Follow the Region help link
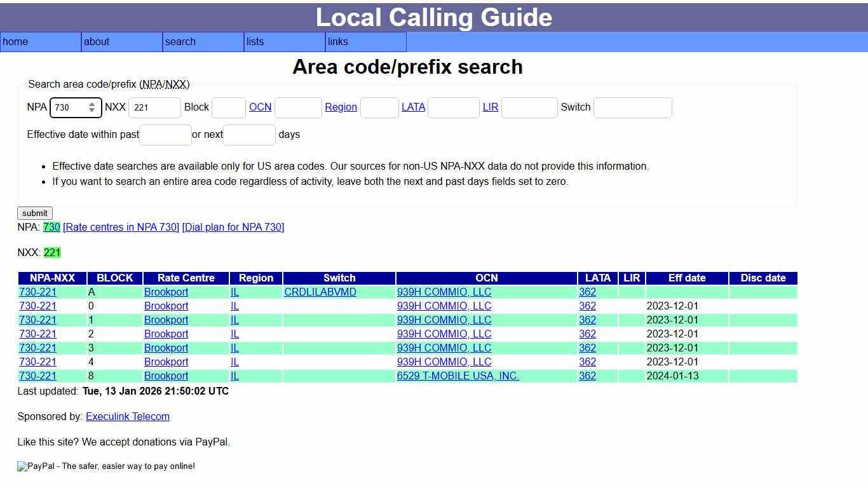The height and width of the screenshot is (488, 868). point(341,107)
